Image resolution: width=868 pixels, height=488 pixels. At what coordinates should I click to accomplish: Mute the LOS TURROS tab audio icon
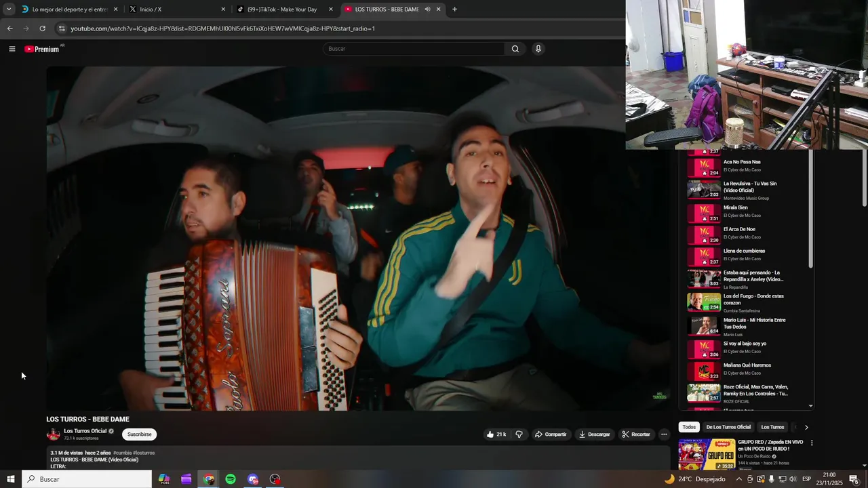click(427, 9)
